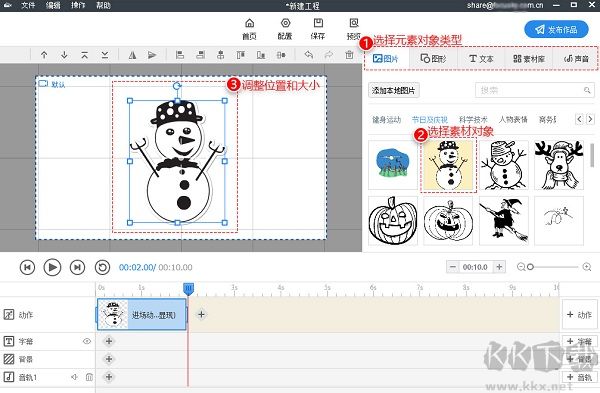
Task: Open the 帮助 menu
Action: pos(103,5)
